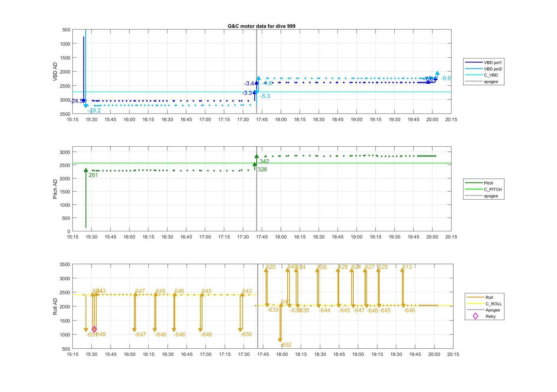Select the VBD pot1 legend entry
The width and height of the screenshot is (557, 392).
(483, 62)
